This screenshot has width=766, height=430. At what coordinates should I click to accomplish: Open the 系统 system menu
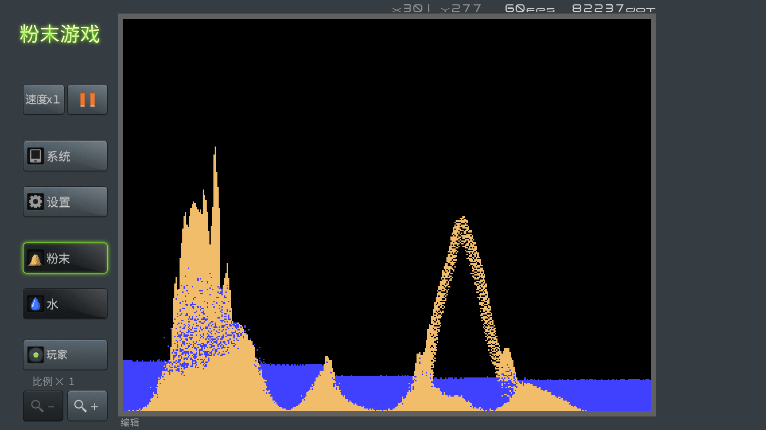coord(65,156)
